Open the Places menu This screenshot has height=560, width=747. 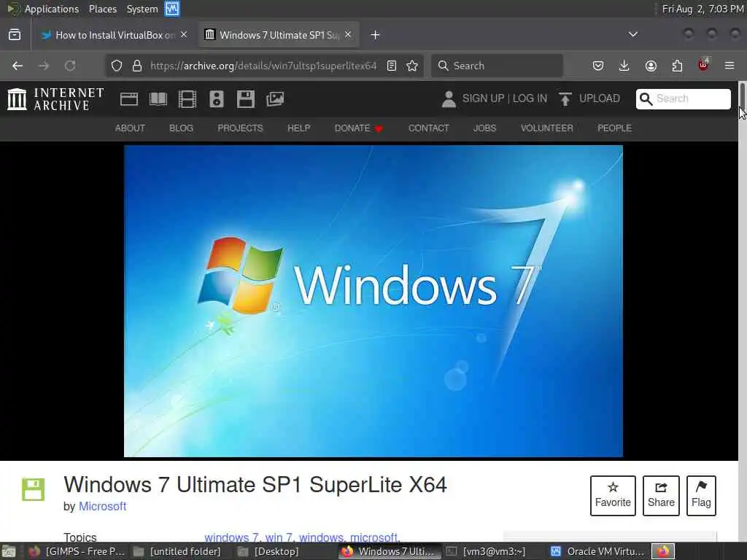pos(102,9)
